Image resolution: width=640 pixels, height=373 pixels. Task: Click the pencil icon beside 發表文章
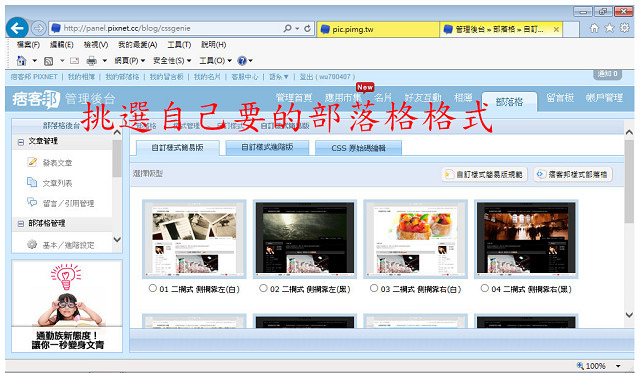[32, 162]
